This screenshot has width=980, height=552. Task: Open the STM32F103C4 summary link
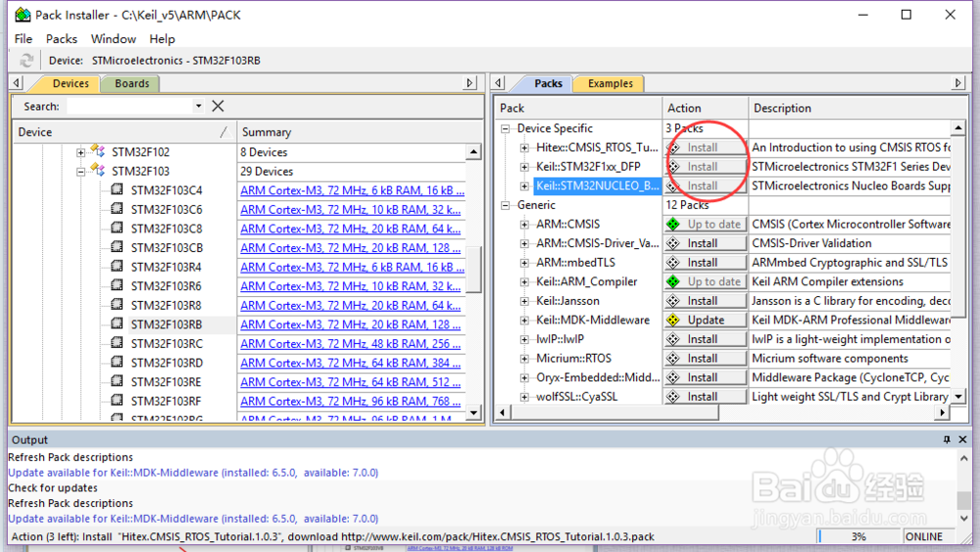[353, 190]
